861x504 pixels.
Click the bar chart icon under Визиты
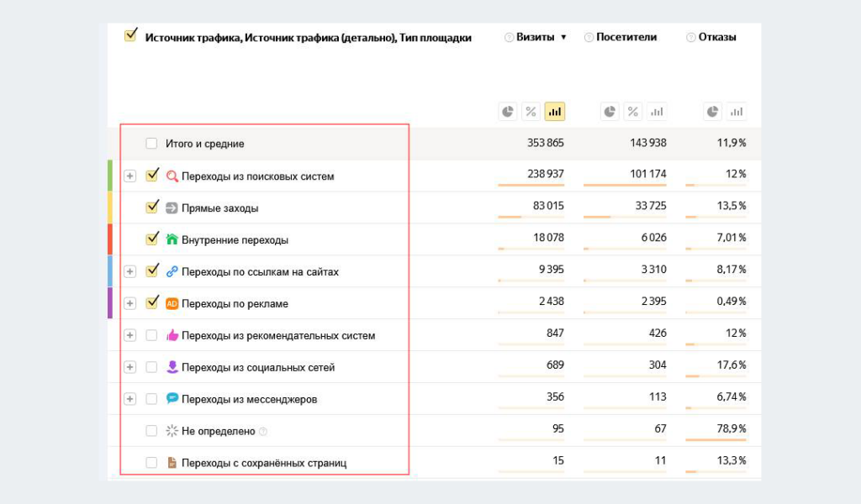(554, 112)
